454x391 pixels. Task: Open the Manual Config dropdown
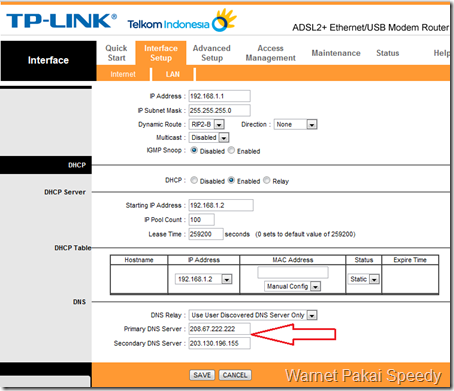click(293, 286)
